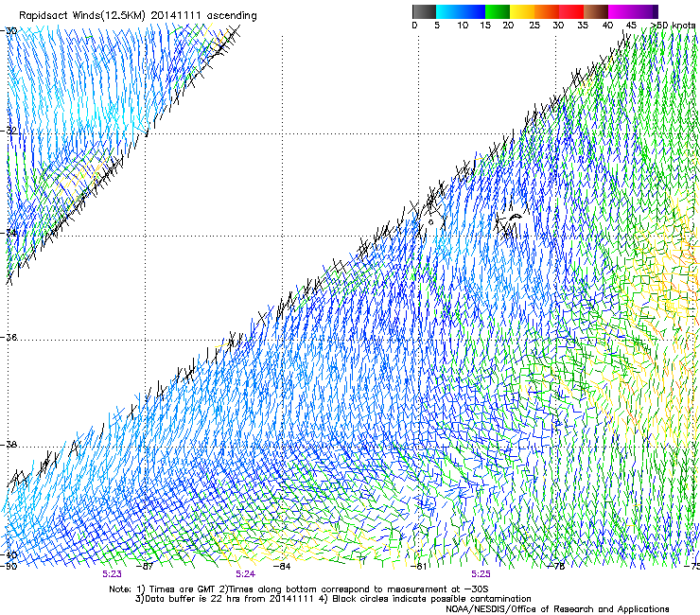Click the magenta 40-45 knots legend color
This screenshot has width=700, height=615.
(621, 11)
